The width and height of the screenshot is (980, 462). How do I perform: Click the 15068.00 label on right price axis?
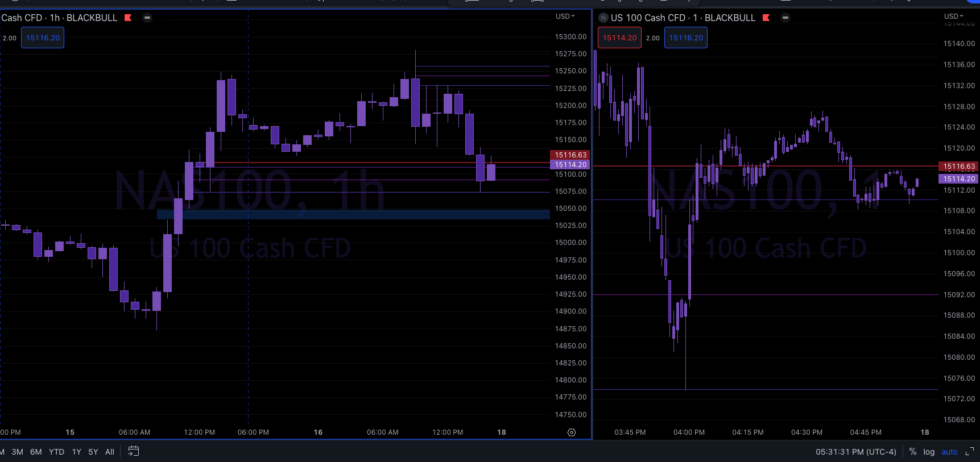pyautogui.click(x=959, y=420)
